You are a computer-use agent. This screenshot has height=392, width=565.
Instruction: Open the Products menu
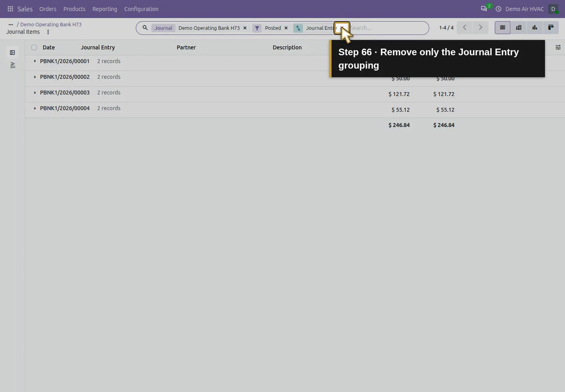pos(75,9)
